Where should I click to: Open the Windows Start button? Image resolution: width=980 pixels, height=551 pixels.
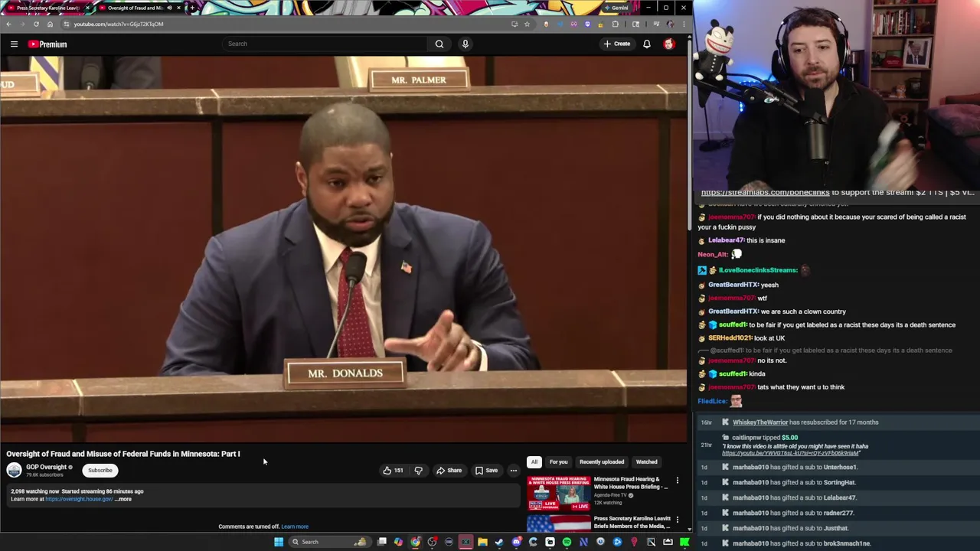[x=279, y=542]
